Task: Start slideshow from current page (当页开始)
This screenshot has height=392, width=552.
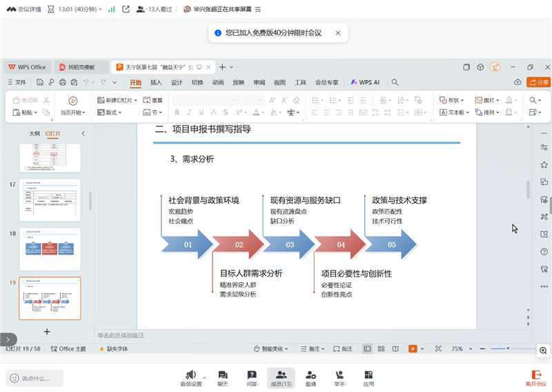Action: tap(73, 106)
